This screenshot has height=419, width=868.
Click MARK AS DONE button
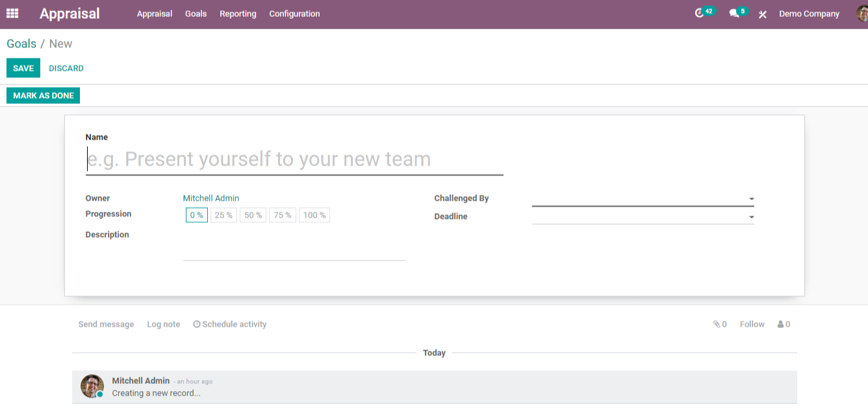(x=44, y=95)
